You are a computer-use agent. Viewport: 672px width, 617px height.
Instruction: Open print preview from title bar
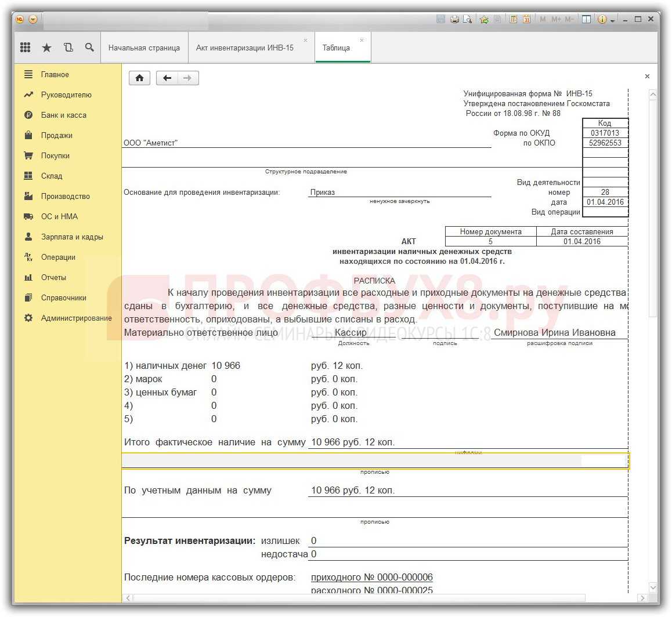[466, 19]
